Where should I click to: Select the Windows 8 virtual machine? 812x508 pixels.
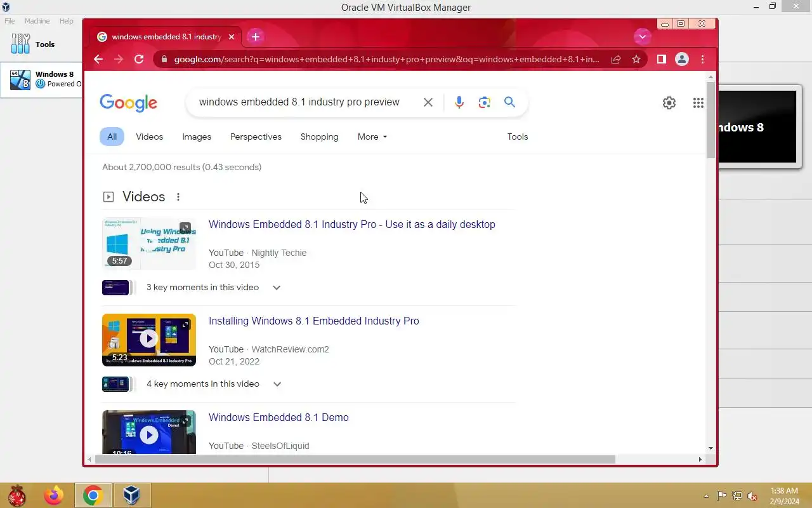point(41,79)
